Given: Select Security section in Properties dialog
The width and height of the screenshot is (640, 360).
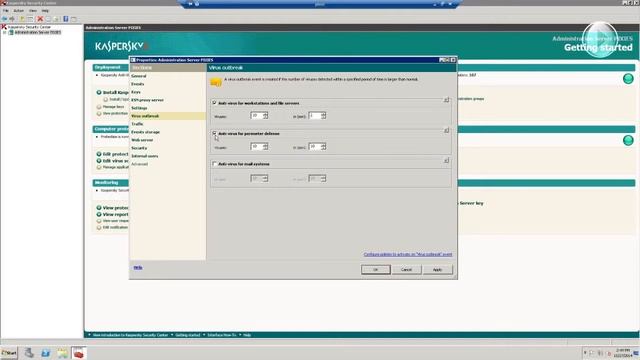Looking at the screenshot, I should coord(139,148).
